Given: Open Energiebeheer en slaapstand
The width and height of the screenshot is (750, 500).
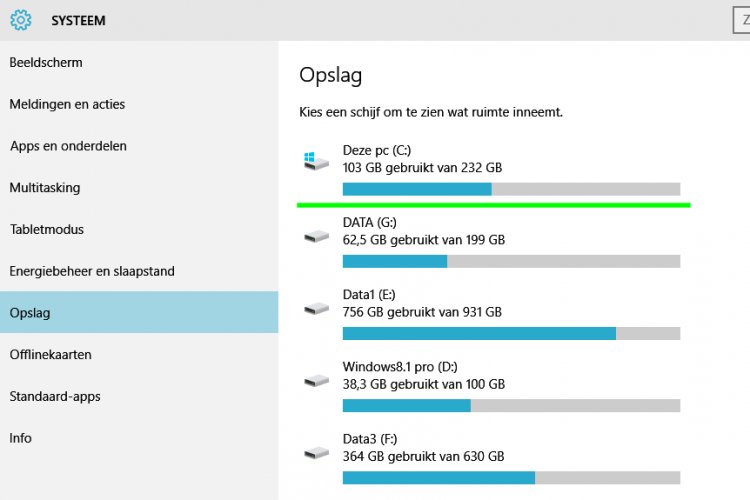Looking at the screenshot, I should pyautogui.click(x=92, y=271).
